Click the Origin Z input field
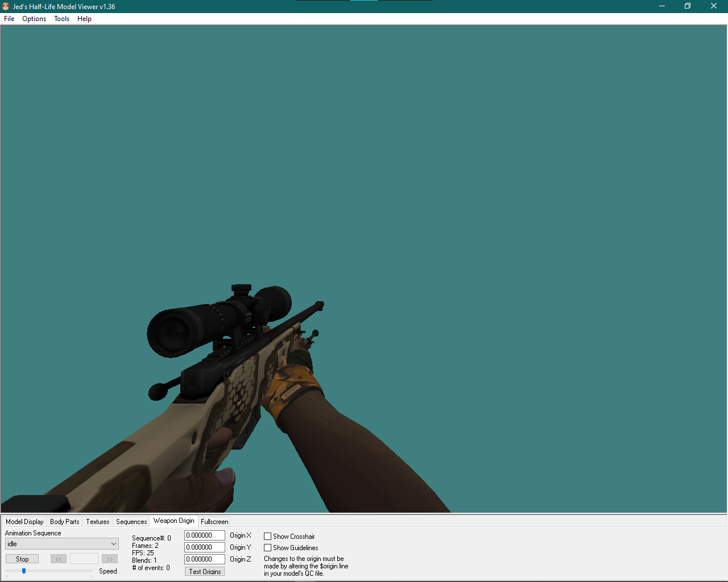The image size is (728, 582). 205,559
